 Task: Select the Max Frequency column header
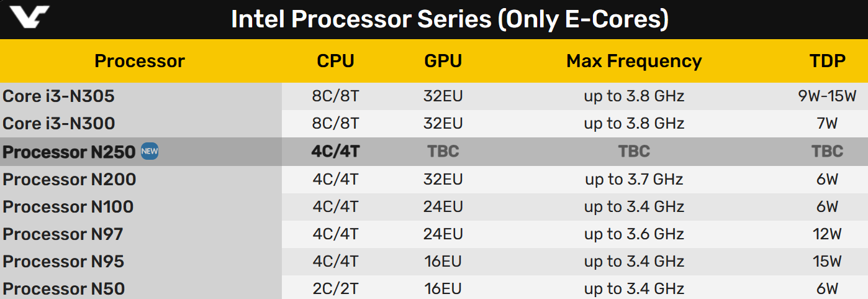click(x=634, y=61)
